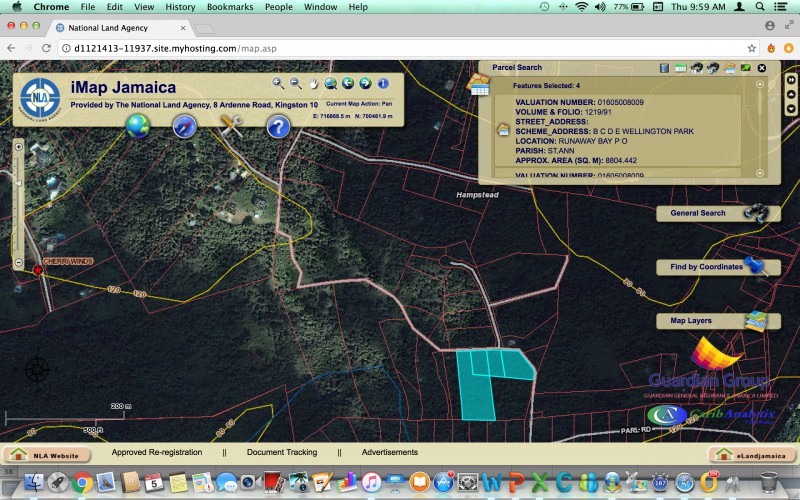
Task: Click the browser back arrow
Action: click(11, 48)
